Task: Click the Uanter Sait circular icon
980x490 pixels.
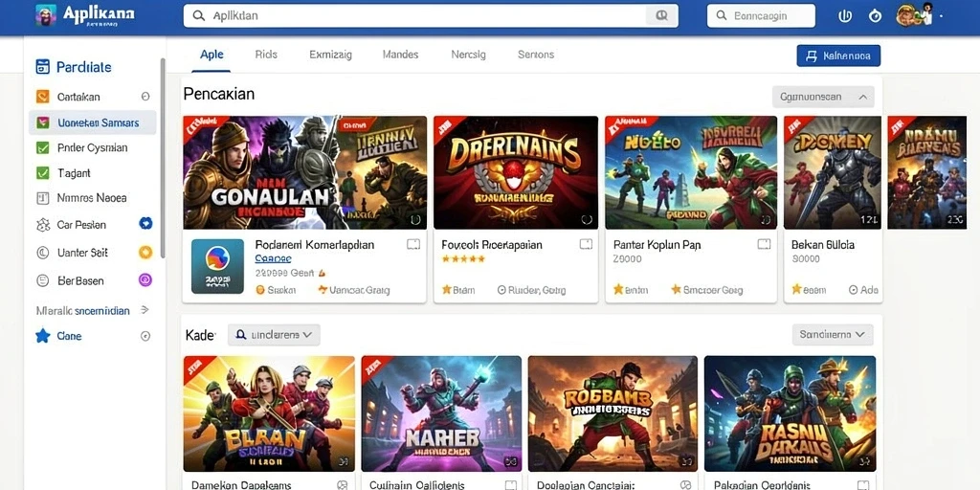Action: (x=42, y=253)
